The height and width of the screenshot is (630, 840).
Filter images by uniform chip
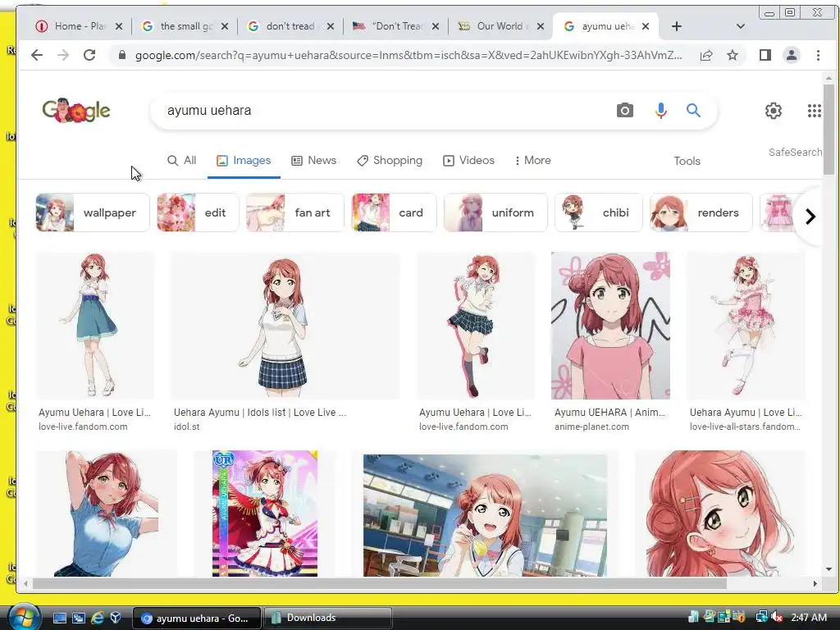tap(495, 212)
